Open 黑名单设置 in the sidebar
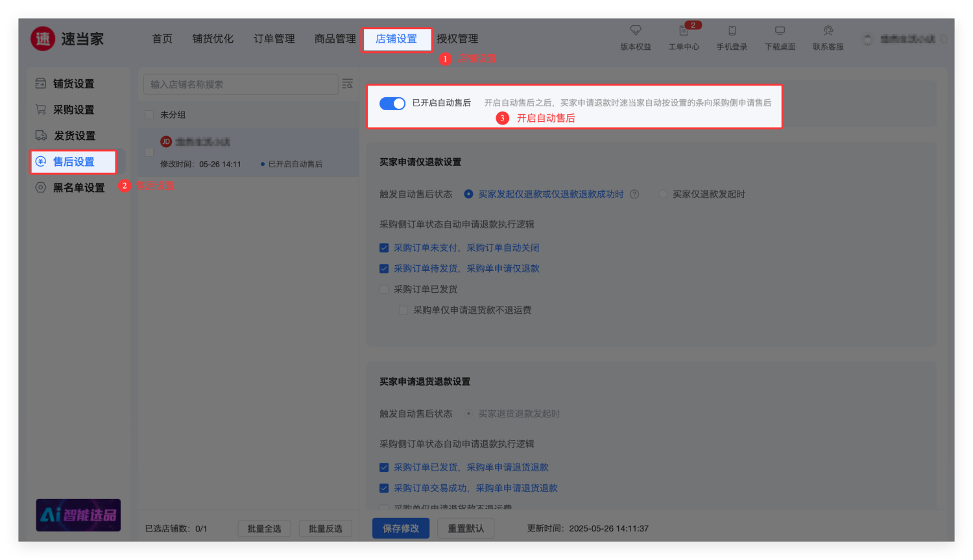 coord(78,187)
